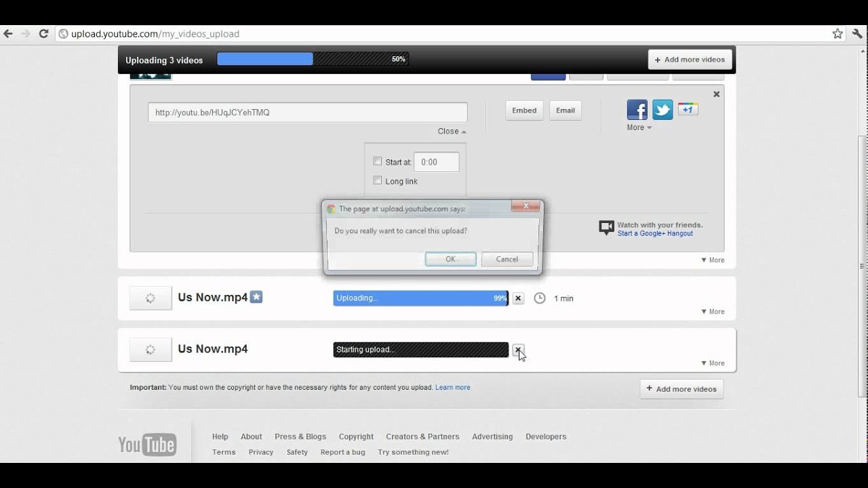The image size is (868, 488).
Task: Bookmark page with the star icon
Action: pos(837,33)
